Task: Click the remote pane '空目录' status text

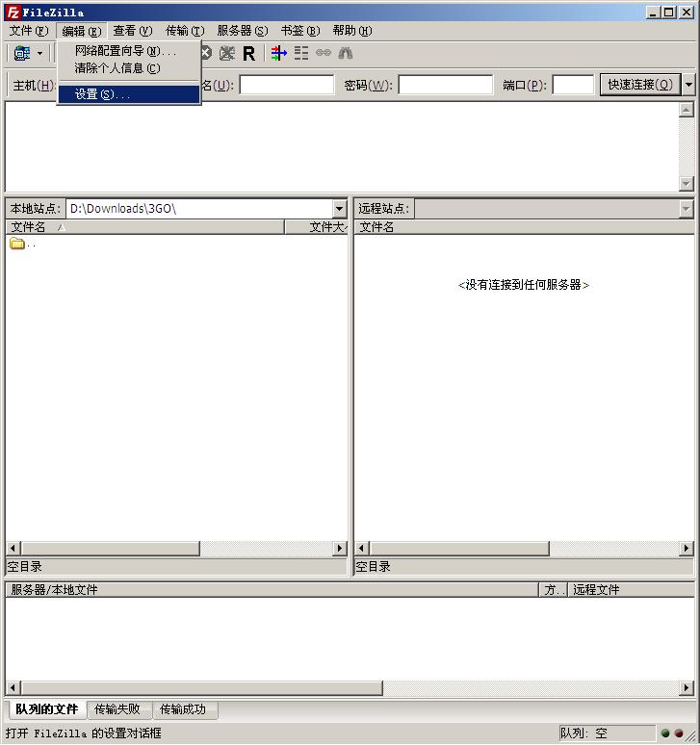Action: point(373,567)
